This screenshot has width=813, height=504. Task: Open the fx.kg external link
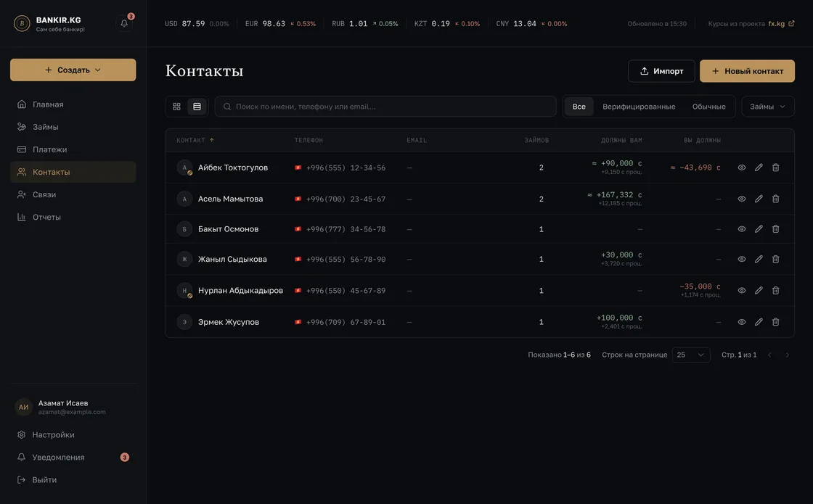point(781,24)
